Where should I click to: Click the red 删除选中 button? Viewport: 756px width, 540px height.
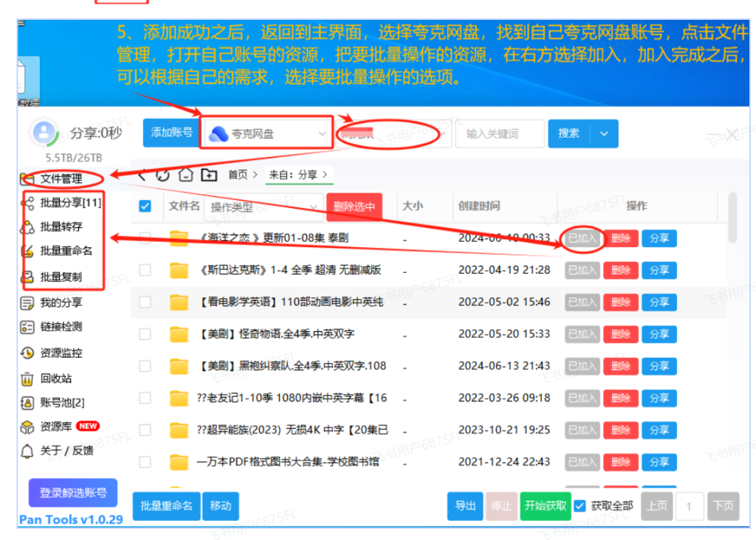[x=354, y=207]
